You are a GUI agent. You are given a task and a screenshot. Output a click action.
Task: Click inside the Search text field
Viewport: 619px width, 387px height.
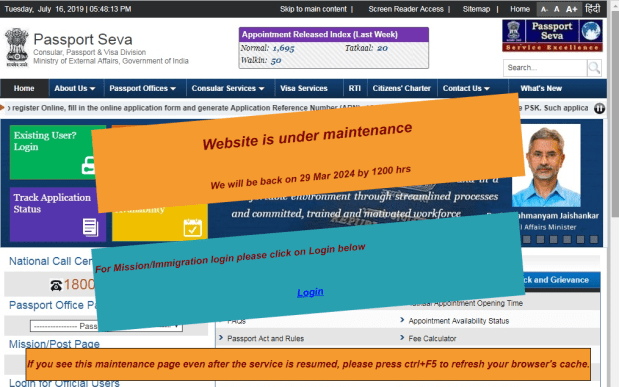[545, 68]
